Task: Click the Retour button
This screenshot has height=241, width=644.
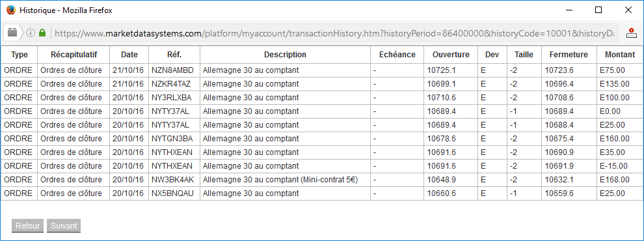Action: [x=27, y=226]
